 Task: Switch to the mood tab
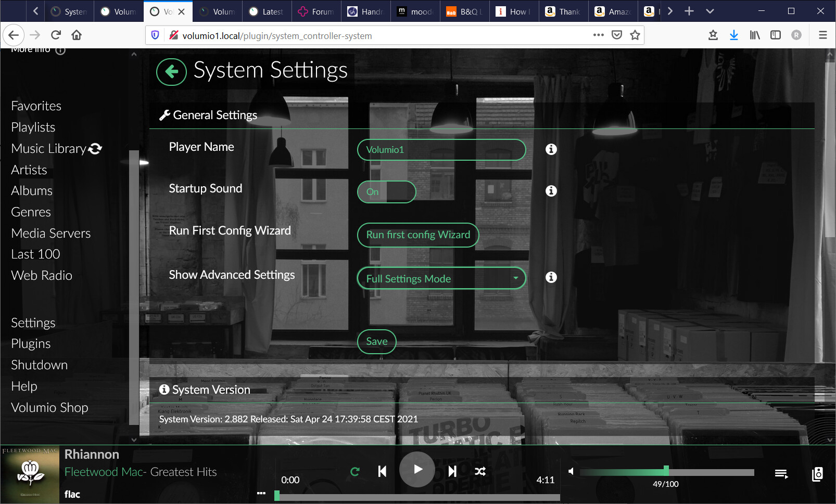415,11
